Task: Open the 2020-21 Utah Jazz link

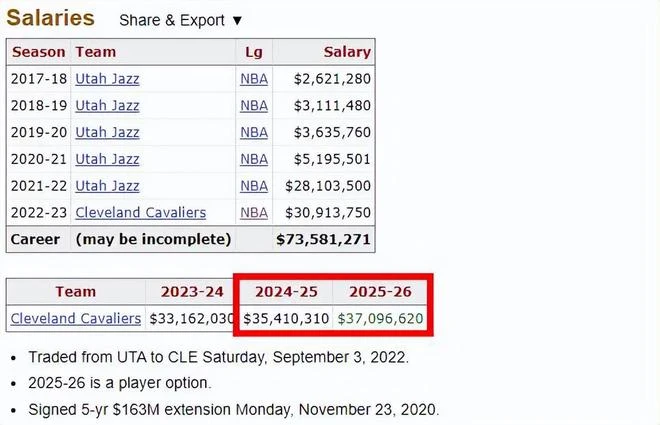Action: (x=107, y=159)
